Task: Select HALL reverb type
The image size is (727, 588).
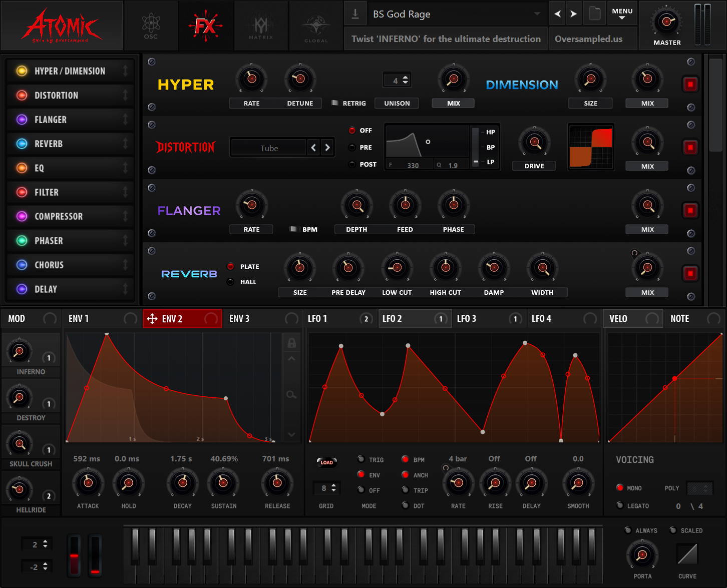Action: point(231,282)
